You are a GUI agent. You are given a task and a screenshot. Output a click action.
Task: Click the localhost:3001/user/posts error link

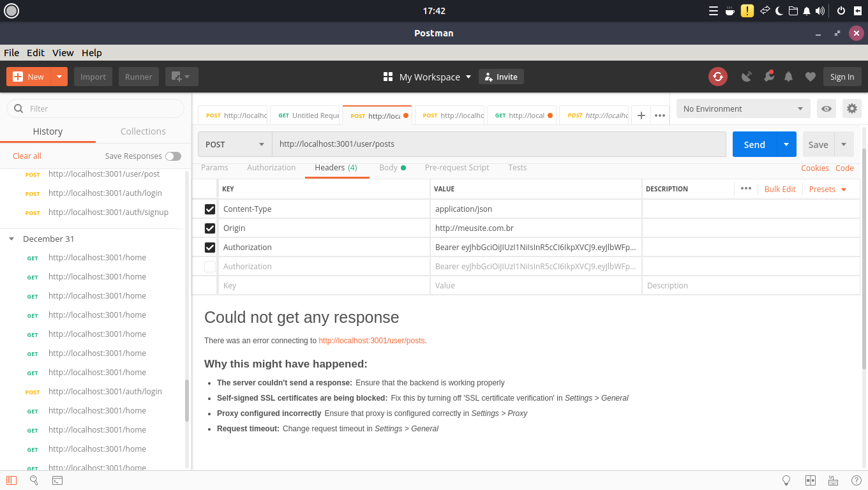tap(371, 341)
